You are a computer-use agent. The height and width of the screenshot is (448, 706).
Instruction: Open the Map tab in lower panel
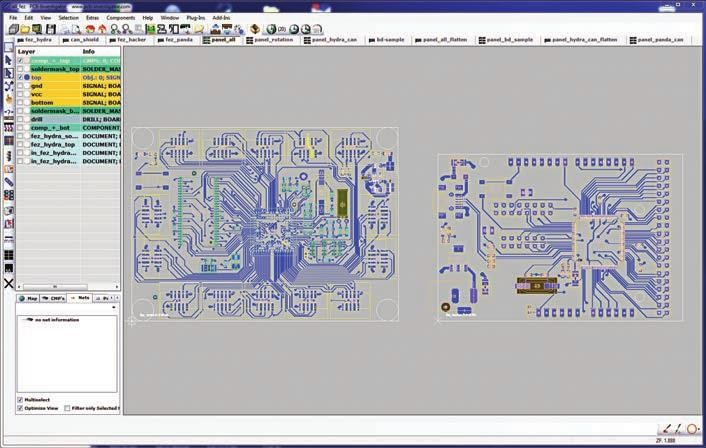tap(28, 299)
